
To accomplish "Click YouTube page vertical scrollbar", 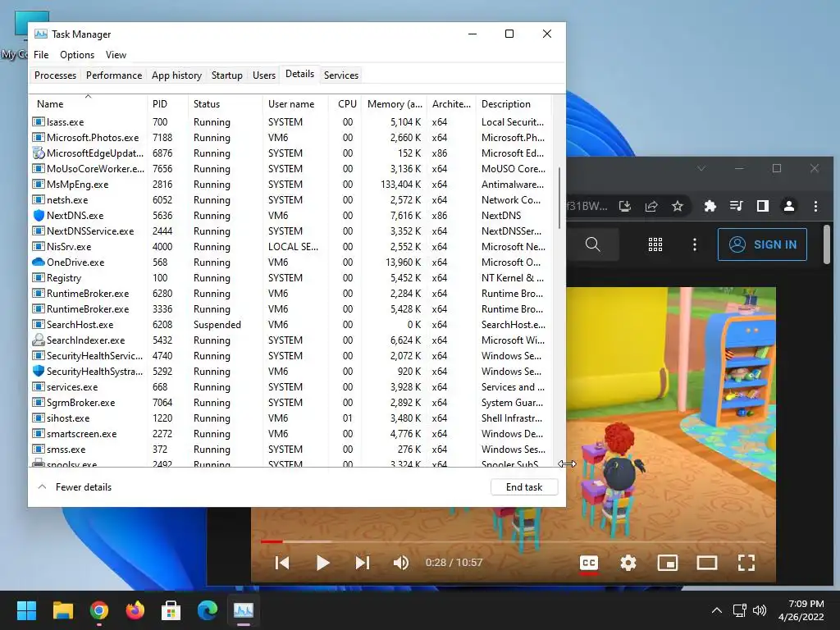I will click(x=827, y=244).
